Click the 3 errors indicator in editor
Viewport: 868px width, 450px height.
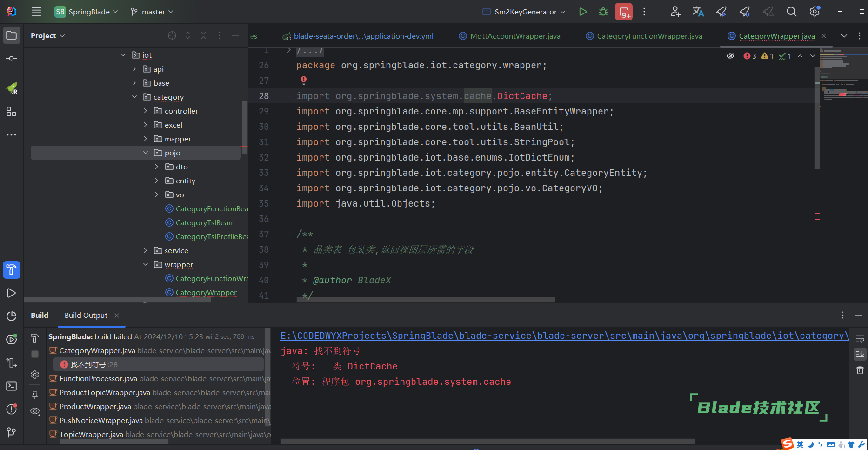[x=749, y=56]
